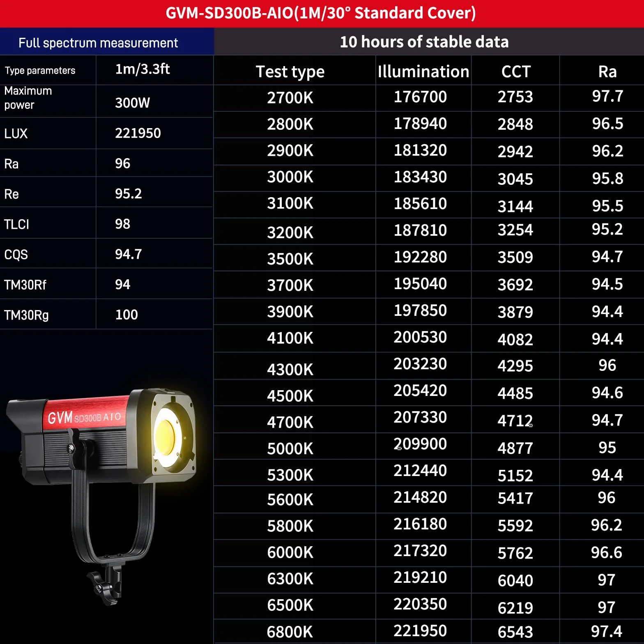Click the Ra value 96 in left table
The image size is (644, 644).
[x=123, y=163]
